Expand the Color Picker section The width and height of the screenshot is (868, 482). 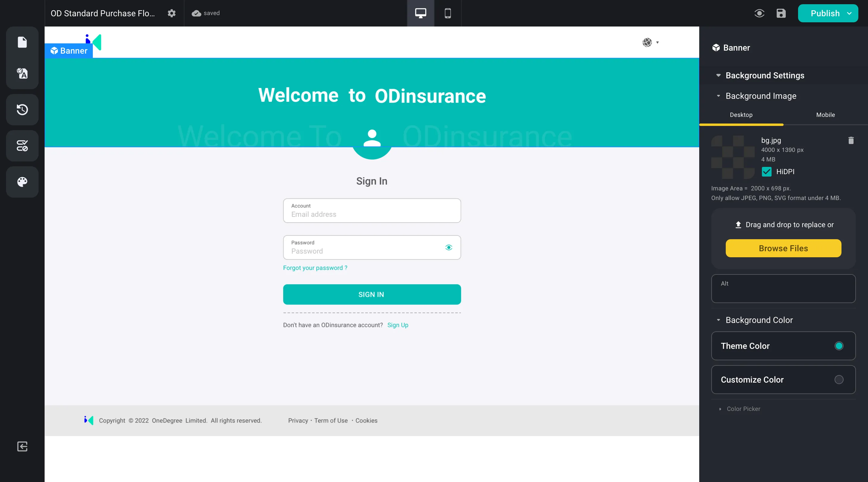[743, 408]
